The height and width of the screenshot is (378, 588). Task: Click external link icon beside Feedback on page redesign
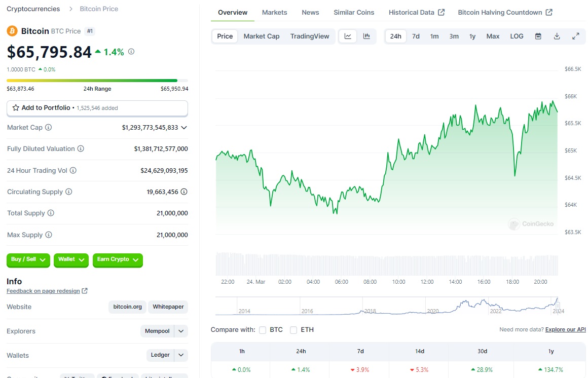click(x=85, y=291)
